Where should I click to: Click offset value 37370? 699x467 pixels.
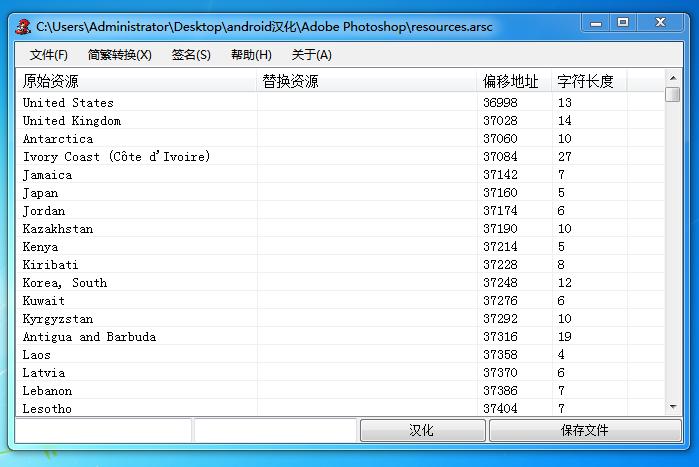coord(500,373)
